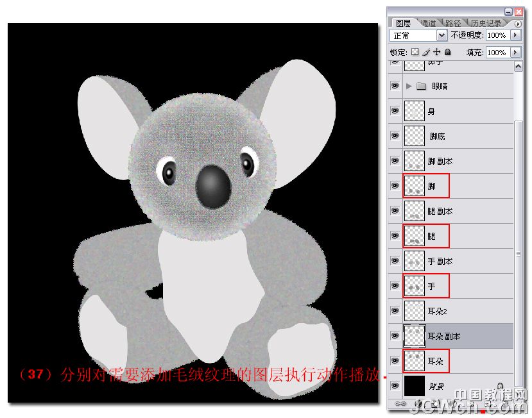
Task: Click the 手 副本 layer thumbnail
Action: click(x=415, y=261)
